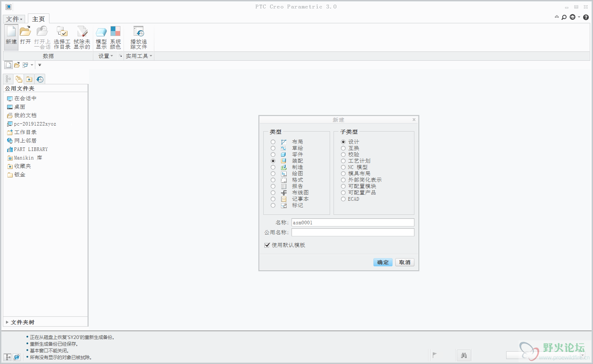Open favorites navigator tab icon
The height and width of the screenshot is (364, 593).
coord(29,79)
